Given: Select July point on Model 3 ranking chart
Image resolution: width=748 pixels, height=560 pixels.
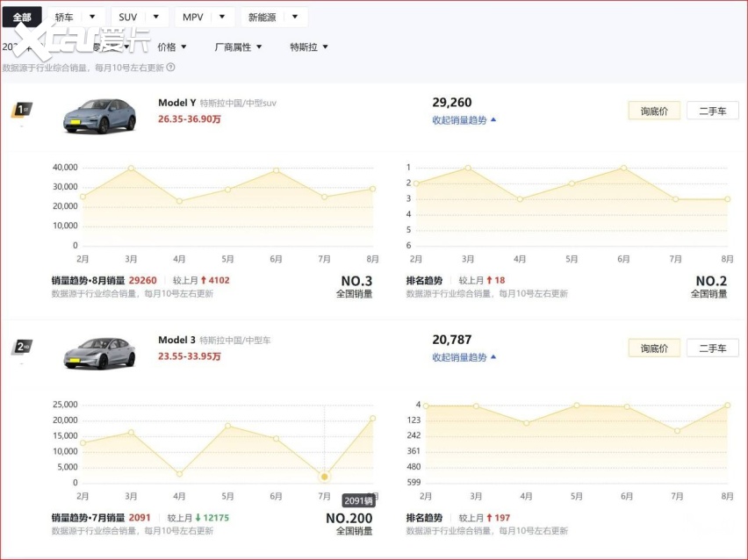Looking at the screenshot, I should pos(678,431).
